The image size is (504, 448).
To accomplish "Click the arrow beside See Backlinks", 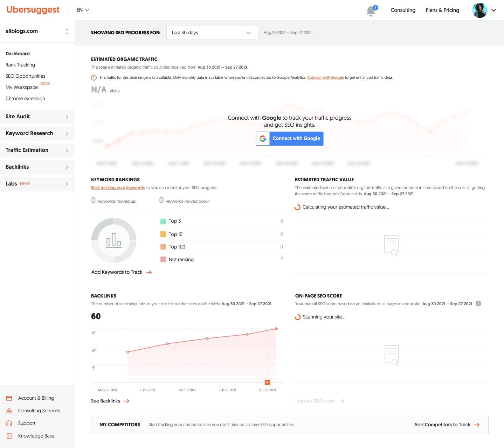I will (x=127, y=401).
